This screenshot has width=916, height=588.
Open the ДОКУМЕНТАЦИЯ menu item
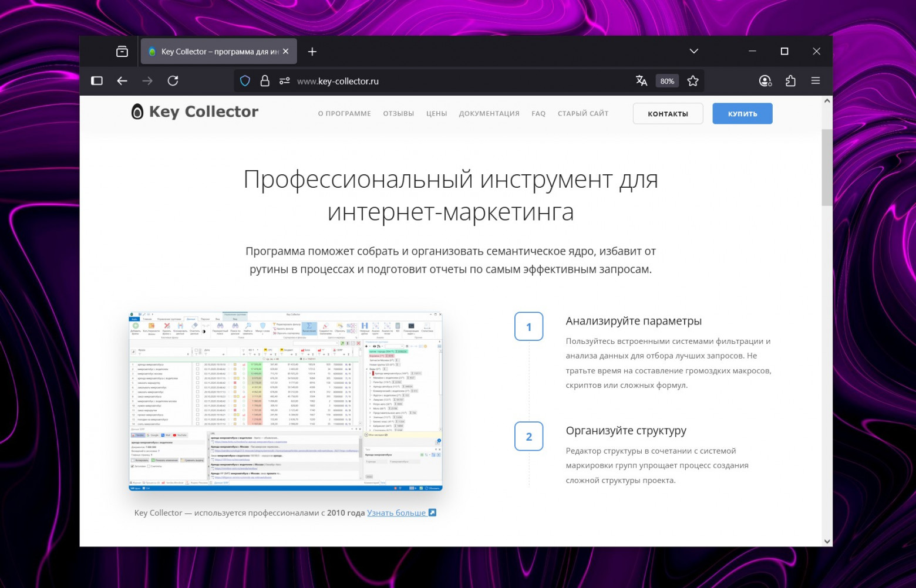coord(489,114)
